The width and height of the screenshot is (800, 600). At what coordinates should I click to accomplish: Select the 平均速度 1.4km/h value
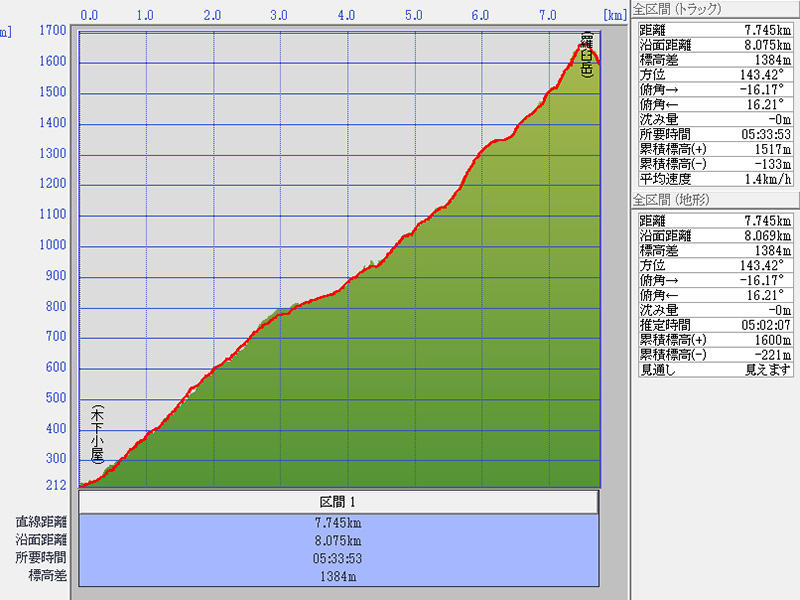pos(755,180)
